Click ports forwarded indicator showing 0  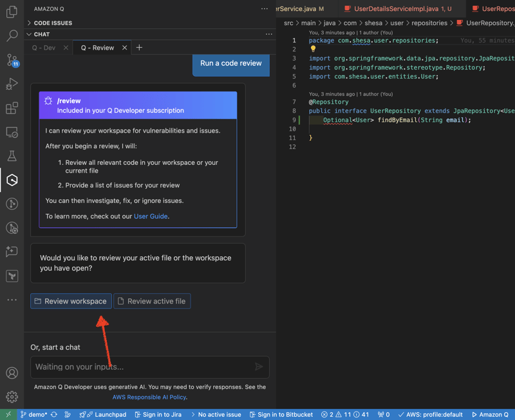click(x=384, y=414)
